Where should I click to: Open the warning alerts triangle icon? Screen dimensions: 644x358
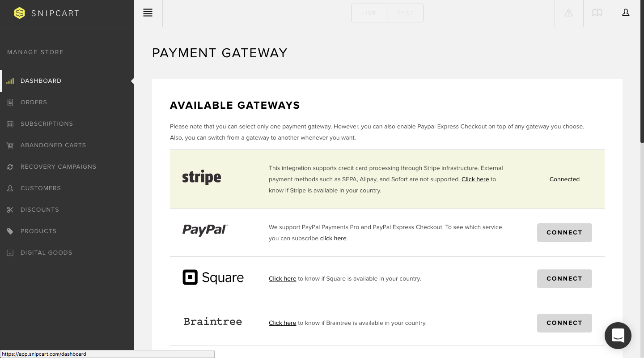[x=568, y=13]
